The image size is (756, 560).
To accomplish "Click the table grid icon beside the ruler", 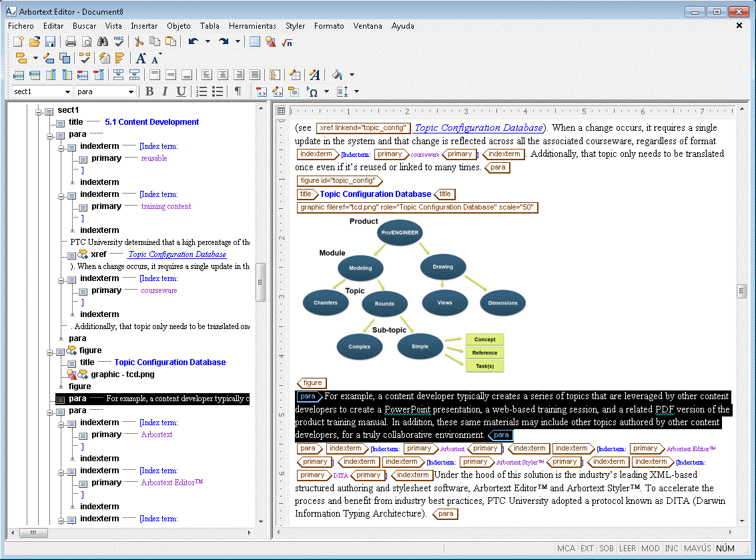I will pos(281,111).
